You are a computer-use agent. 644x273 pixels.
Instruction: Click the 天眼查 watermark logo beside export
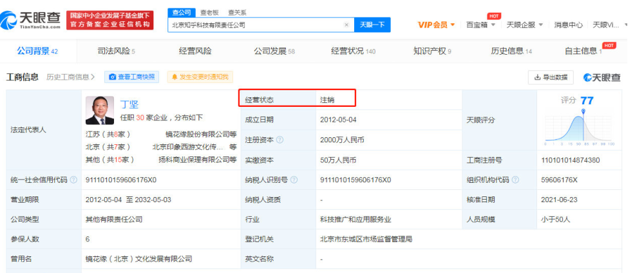pos(602,77)
